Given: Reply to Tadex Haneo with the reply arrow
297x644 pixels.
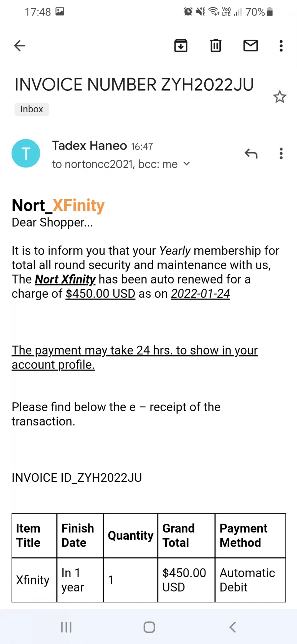Looking at the screenshot, I should pos(251,154).
